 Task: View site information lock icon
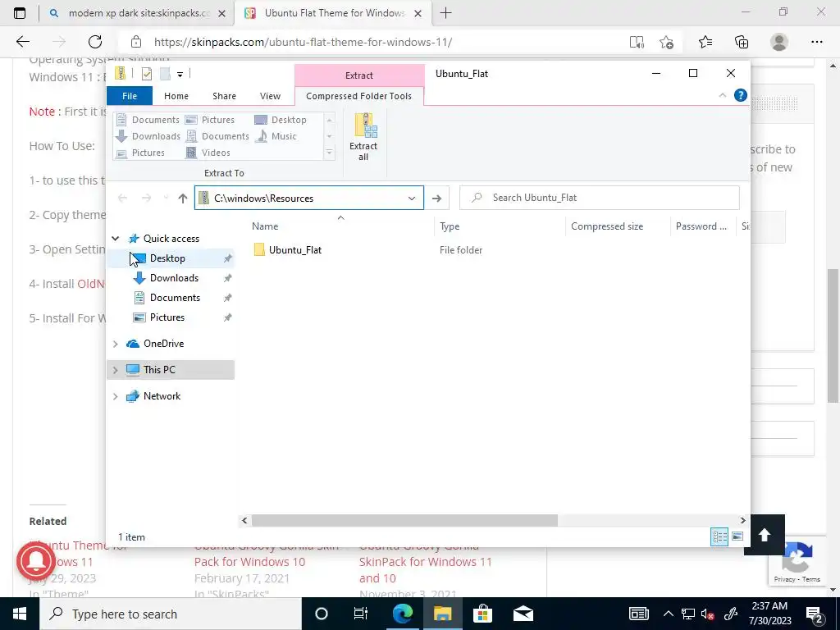coord(136,42)
